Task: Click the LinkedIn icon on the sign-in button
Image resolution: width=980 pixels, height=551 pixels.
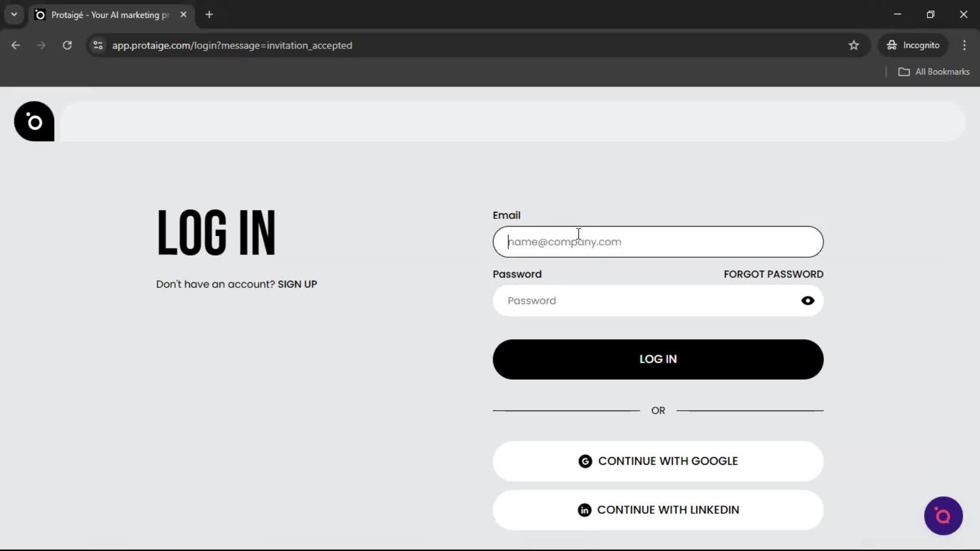Action: (x=585, y=510)
